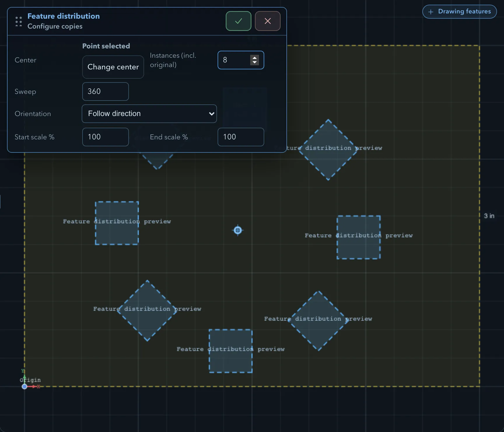Click the "Sweep" label
Viewport: 504px width, 432px height.
click(x=25, y=92)
